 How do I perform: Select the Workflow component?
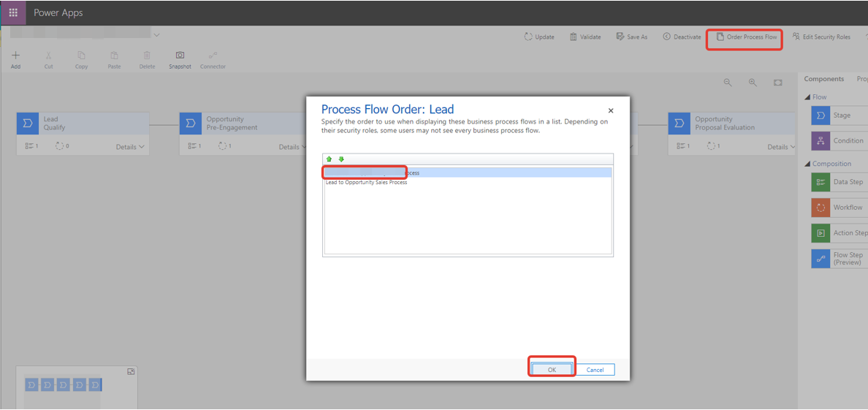click(x=840, y=208)
